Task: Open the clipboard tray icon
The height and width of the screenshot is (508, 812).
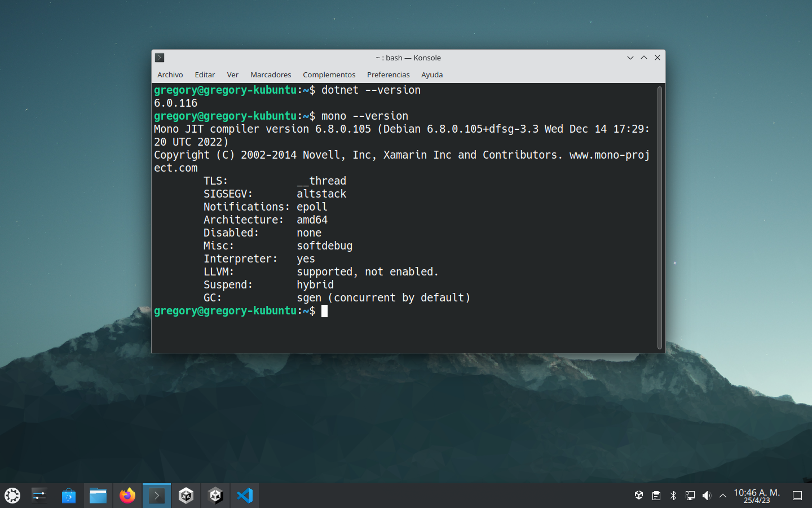Action: pos(656,496)
